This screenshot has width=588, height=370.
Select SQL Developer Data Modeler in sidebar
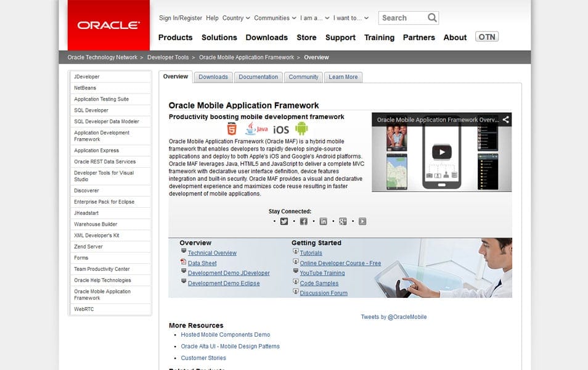(x=110, y=121)
